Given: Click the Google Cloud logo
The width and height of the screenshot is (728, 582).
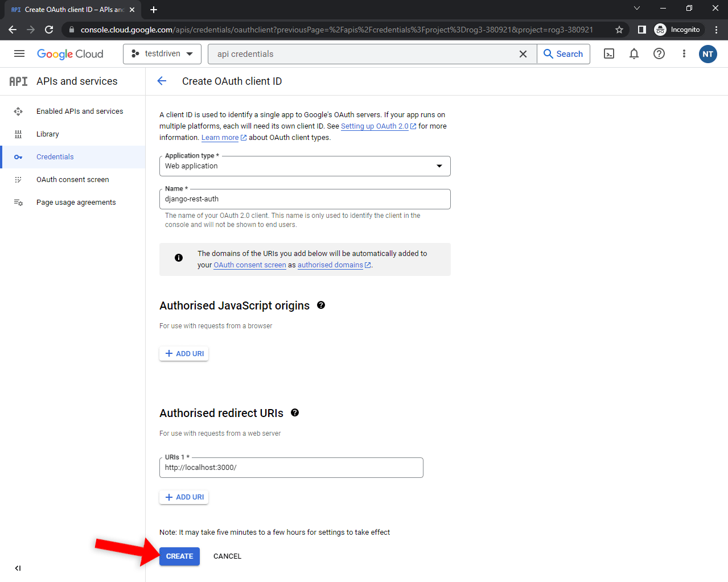Looking at the screenshot, I should [70, 54].
